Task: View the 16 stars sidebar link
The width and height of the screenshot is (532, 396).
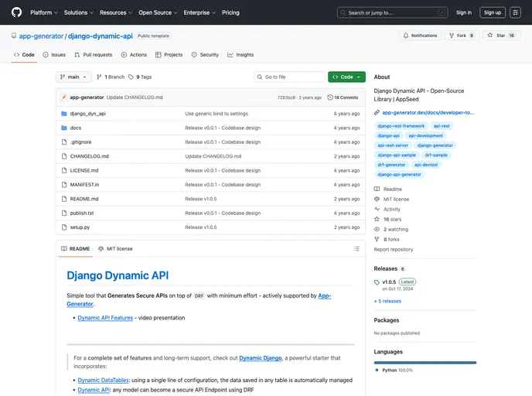Action: pos(388,219)
